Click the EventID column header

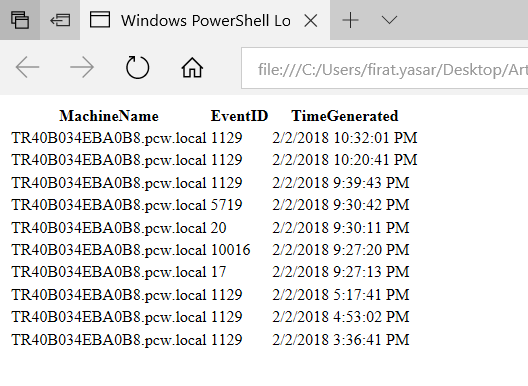(x=239, y=116)
